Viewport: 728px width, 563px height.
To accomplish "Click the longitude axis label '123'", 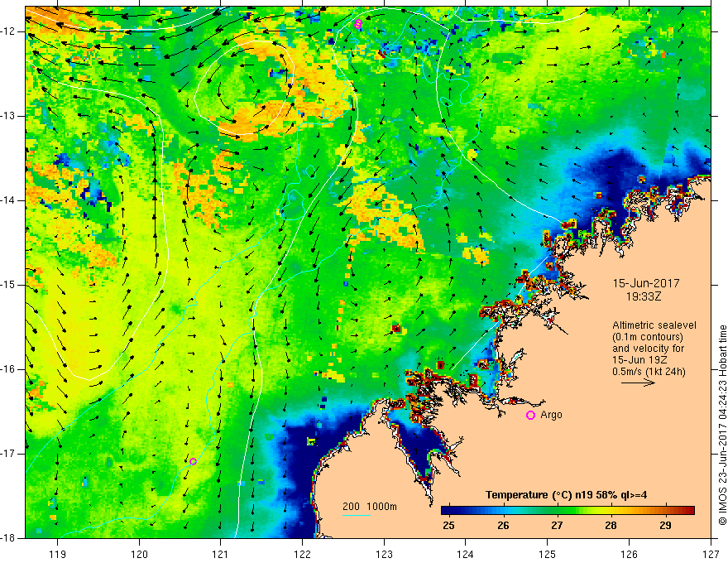I will [384, 554].
